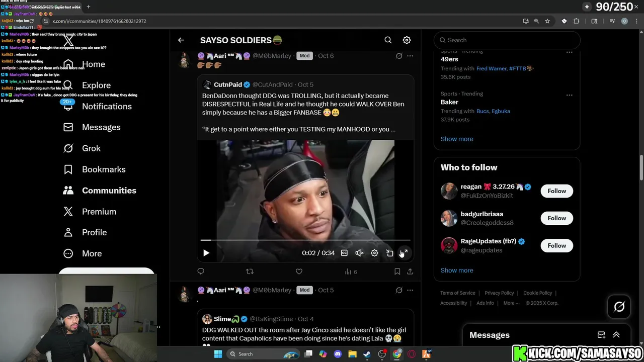Click the Search field in right sidebar
Viewport: 644px width, 362px height.
[x=507, y=40]
